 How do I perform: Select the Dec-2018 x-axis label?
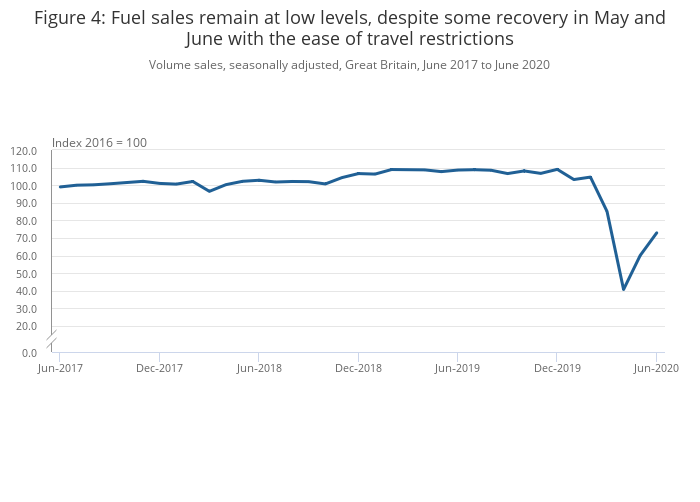[358, 368]
